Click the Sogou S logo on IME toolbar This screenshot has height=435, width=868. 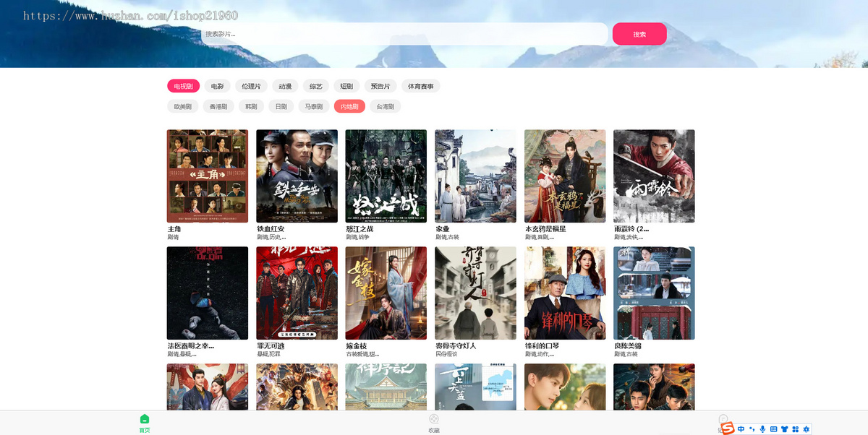pyautogui.click(x=727, y=428)
